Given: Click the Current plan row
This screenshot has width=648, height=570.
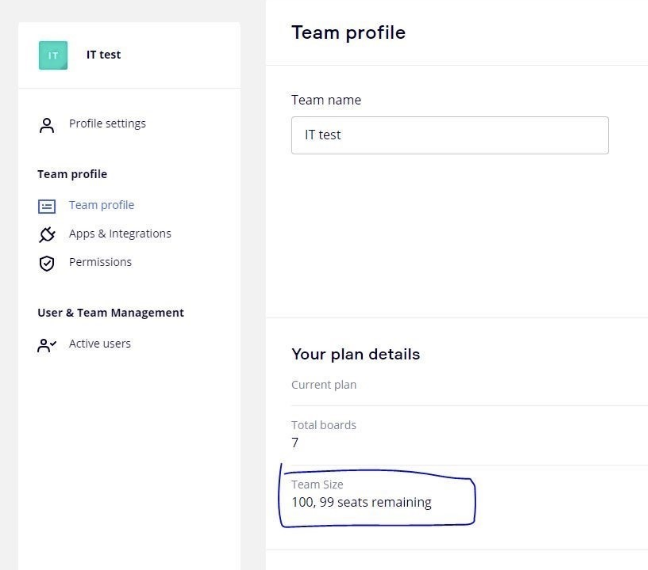Looking at the screenshot, I should [323, 385].
